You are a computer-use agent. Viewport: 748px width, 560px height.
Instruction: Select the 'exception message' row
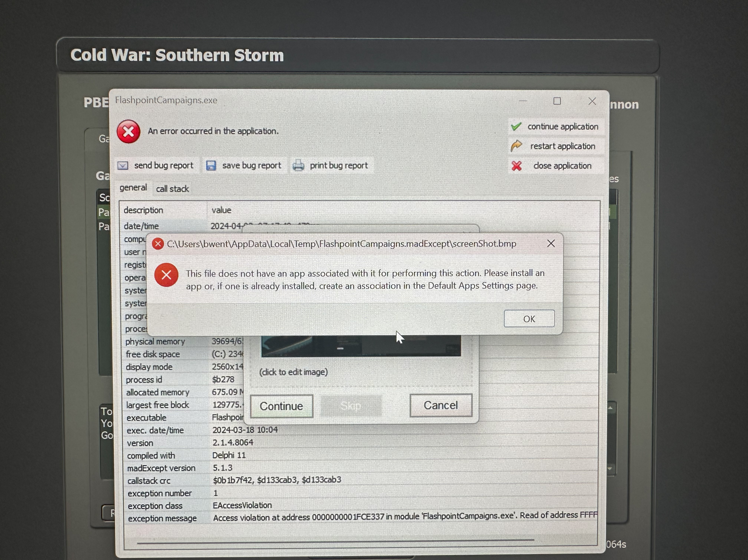pyautogui.click(x=360, y=517)
